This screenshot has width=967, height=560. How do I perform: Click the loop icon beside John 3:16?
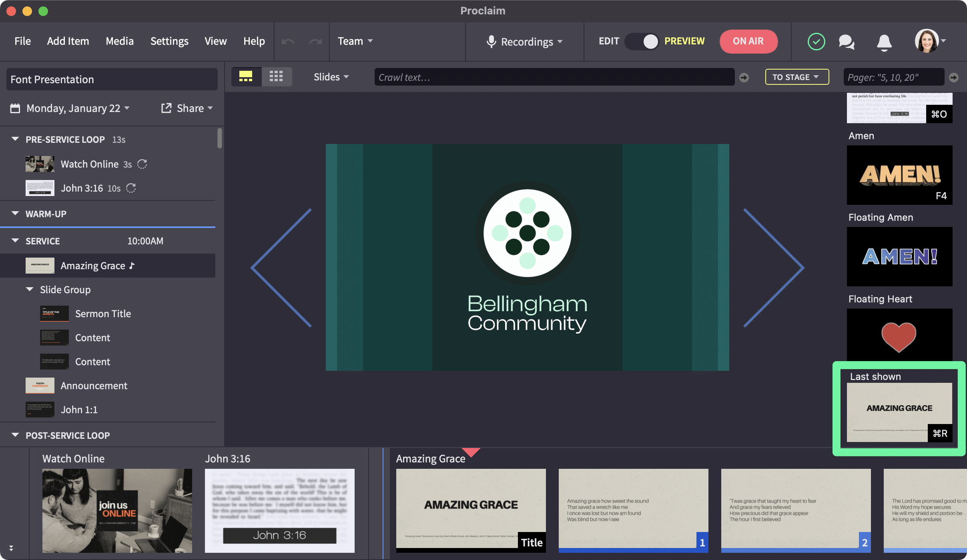131,188
